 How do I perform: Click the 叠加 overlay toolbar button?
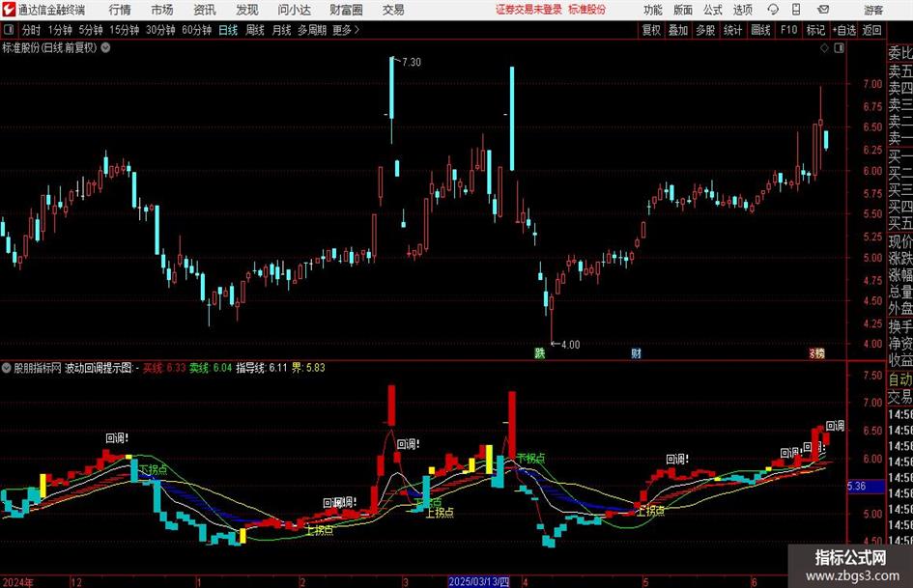[678, 30]
